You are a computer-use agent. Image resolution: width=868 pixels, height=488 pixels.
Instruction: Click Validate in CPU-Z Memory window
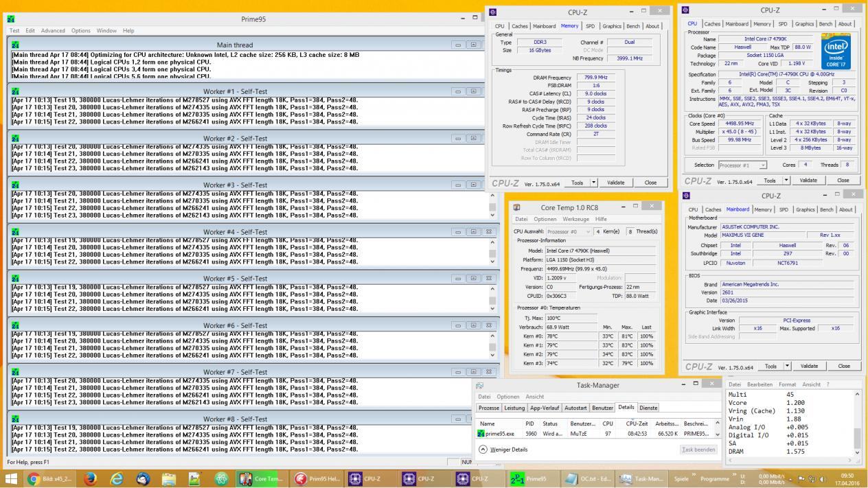click(x=616, y=183)
